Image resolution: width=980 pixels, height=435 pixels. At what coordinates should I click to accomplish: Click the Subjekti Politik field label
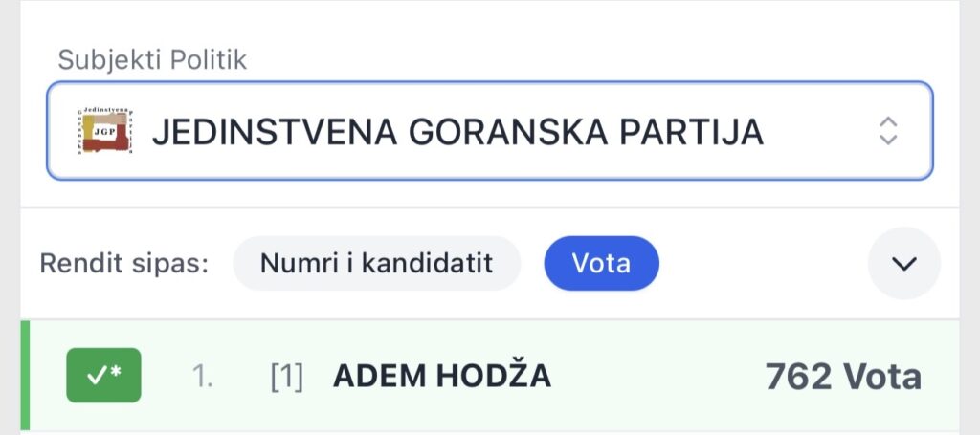point(152,60)
